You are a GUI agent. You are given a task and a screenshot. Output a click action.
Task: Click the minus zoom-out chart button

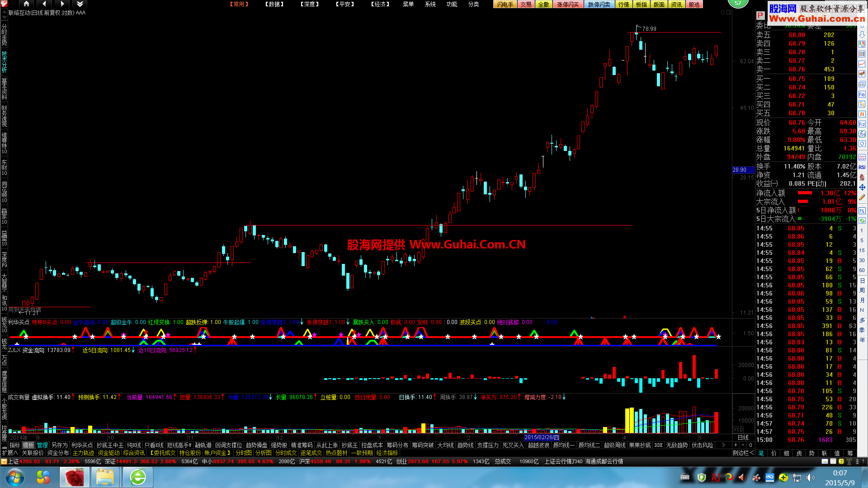(743, 445)
